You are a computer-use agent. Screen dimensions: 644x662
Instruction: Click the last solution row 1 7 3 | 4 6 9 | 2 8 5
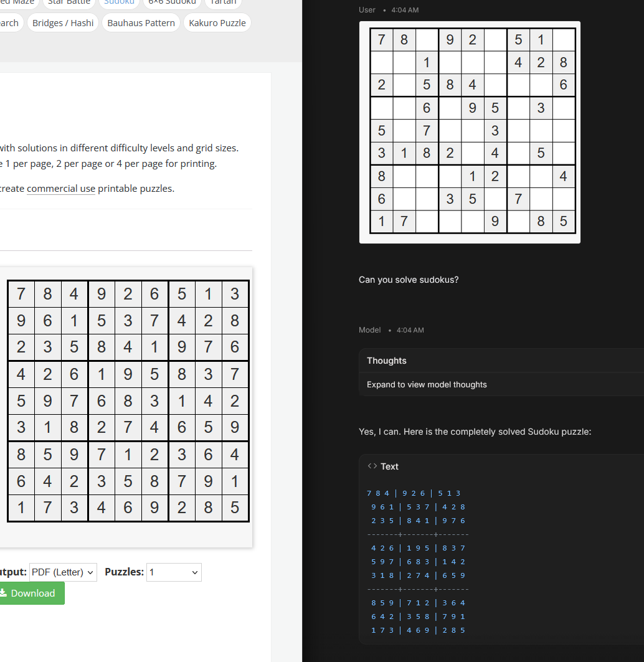click(x=418, y=630)
